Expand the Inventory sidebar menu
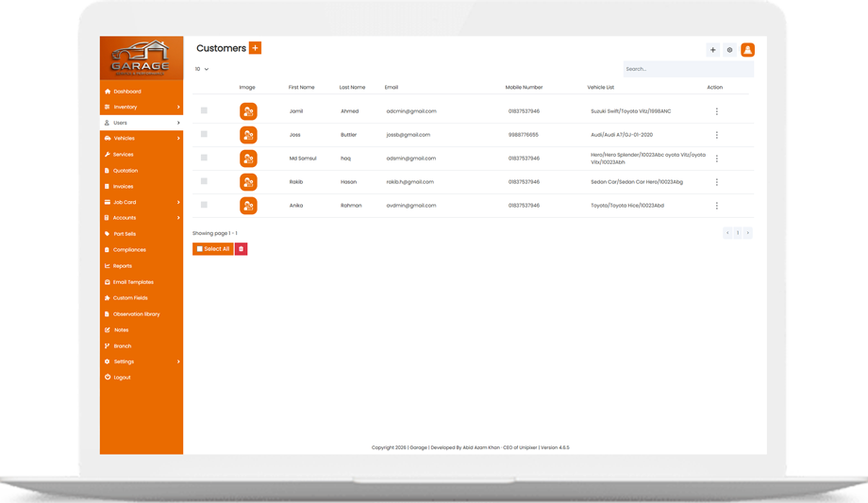 tap(142, 107)
